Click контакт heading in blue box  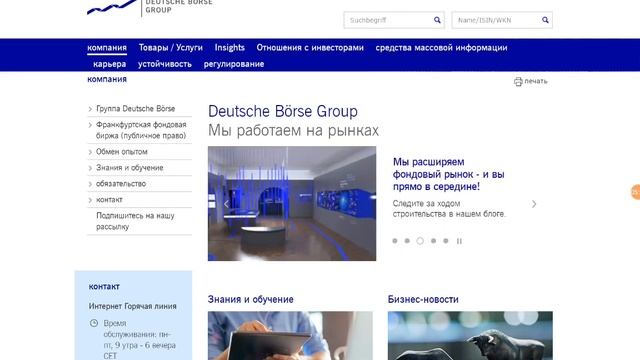pos(104,287)
